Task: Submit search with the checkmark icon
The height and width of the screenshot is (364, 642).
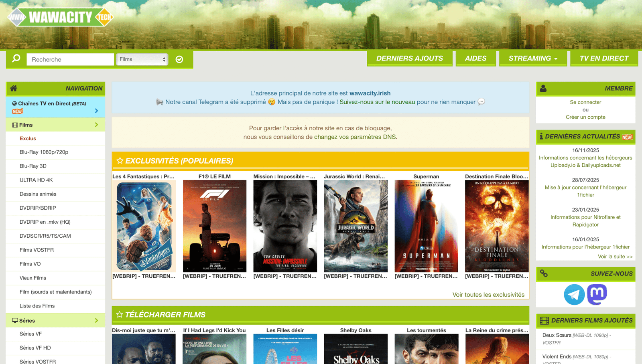Action: pos(179,59)
